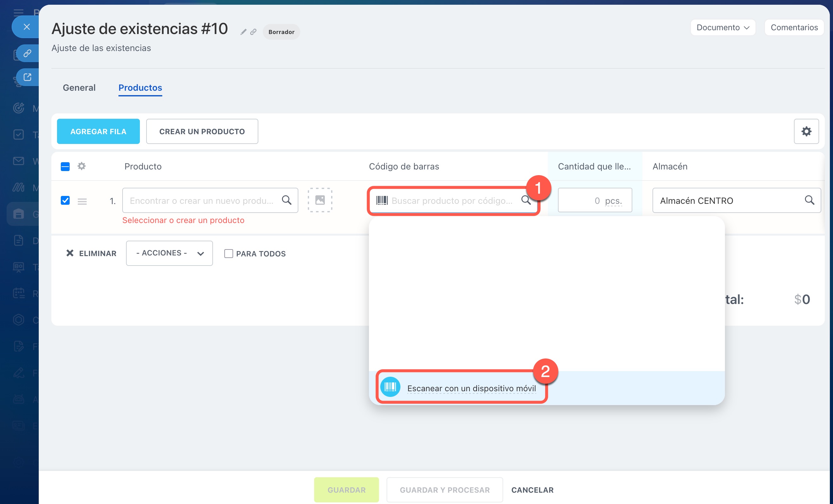Click Escanear con un dispositivo móvil link

[471, 388]
